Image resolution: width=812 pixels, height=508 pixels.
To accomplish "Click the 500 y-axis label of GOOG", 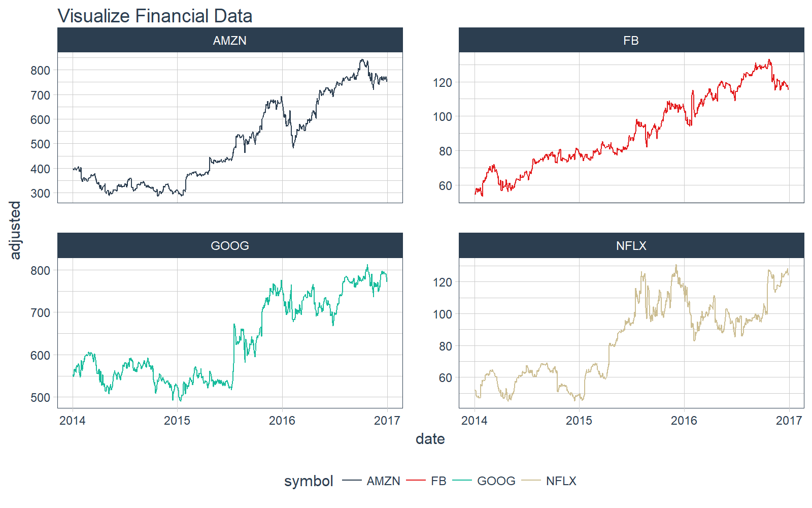I will (x=41, y=397).
